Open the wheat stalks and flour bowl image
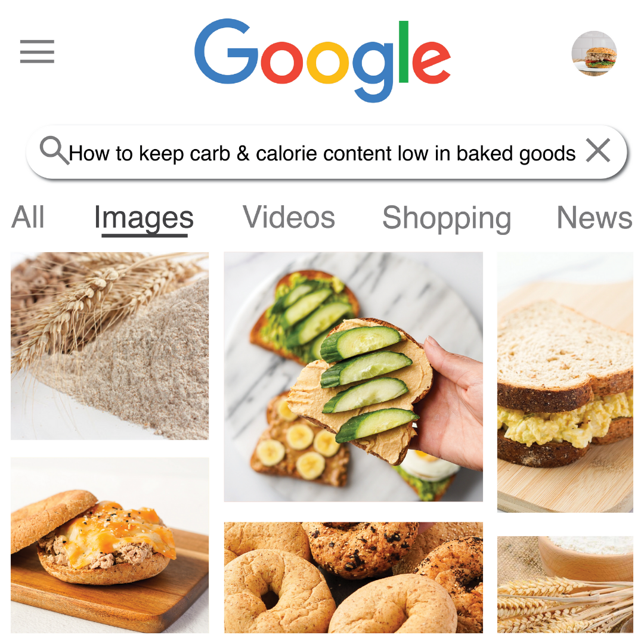 (x=565, y=584)
